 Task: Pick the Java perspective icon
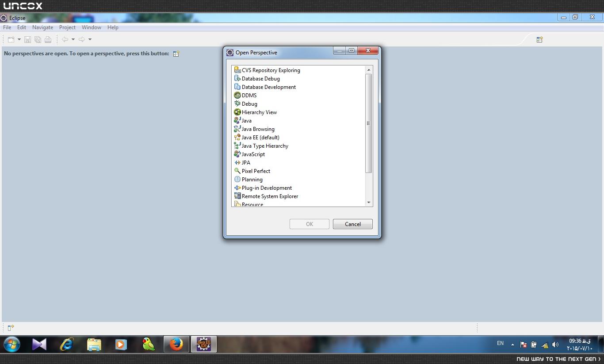click(x=237, y=120)
